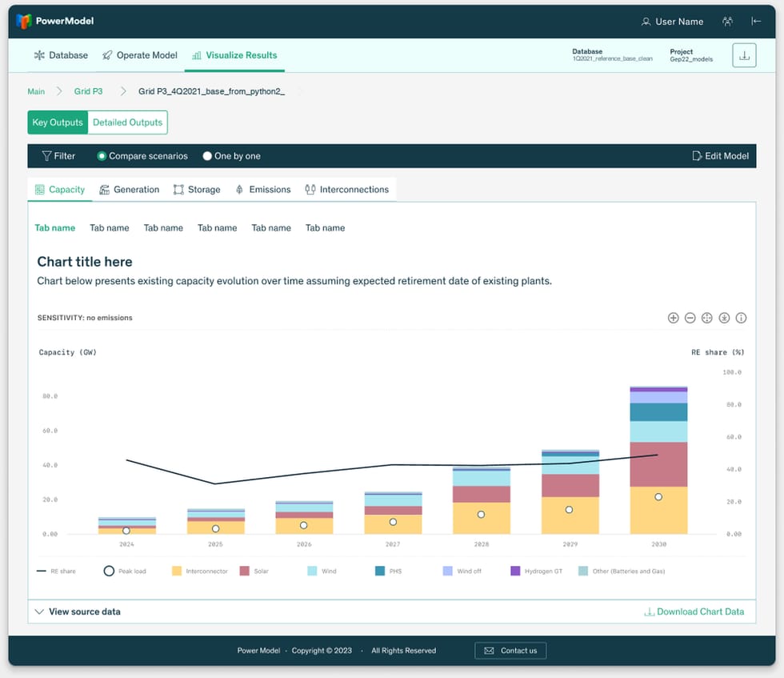Select the Capacity tab

pos(60,190)
